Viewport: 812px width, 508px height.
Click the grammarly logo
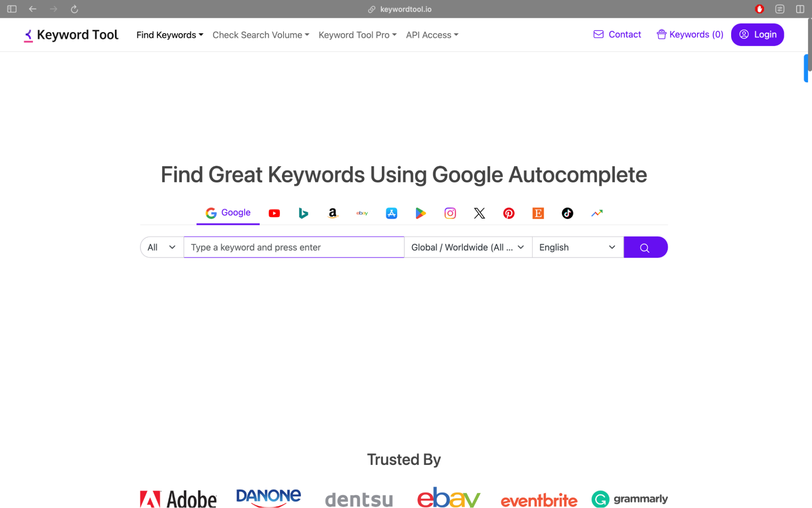(x=630, y=499)
